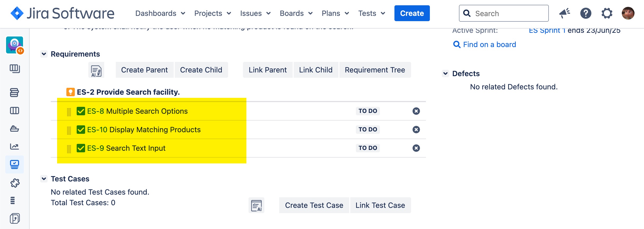Remove the ES-9 requirement link
The width and height of the screenshot is (644, 229).
point(416,148)
